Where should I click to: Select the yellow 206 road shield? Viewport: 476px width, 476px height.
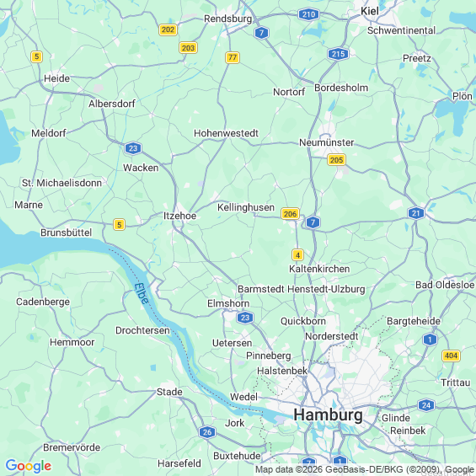coord(290,214)
